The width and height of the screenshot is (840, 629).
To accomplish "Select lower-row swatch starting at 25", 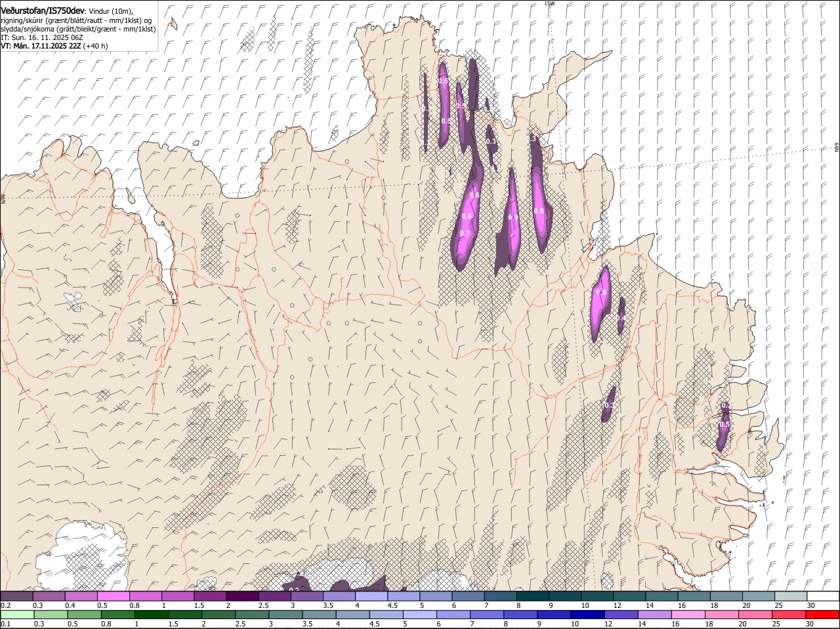I will pos(787,615).
